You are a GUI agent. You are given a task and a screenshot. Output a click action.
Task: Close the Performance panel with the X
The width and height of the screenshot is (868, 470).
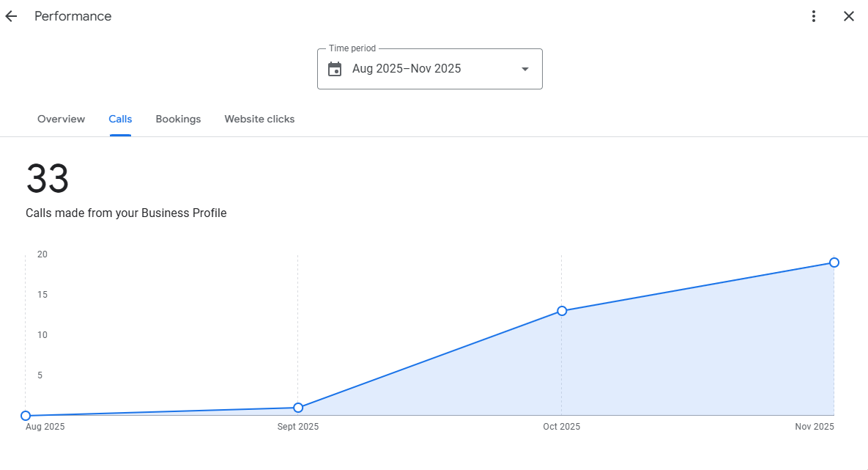(x=848, y=16)
